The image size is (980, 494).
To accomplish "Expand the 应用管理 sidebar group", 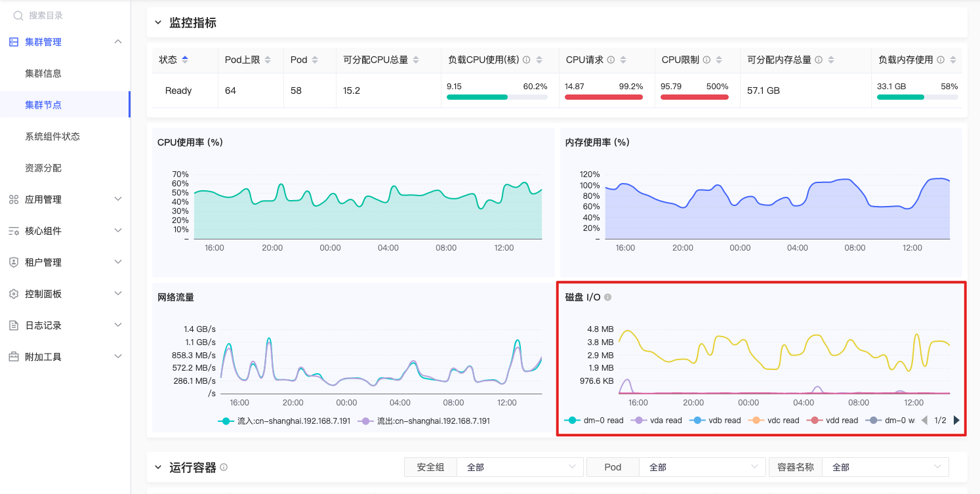I will 118,199.
